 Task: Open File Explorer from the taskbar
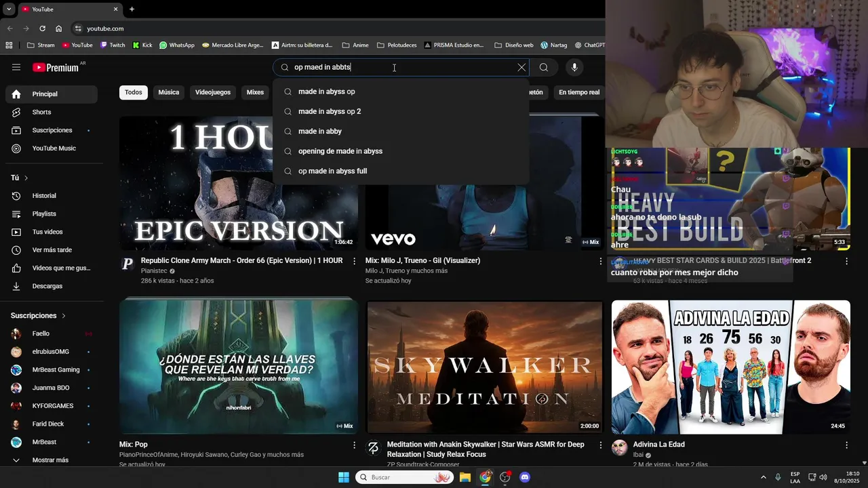click(465, 477)
